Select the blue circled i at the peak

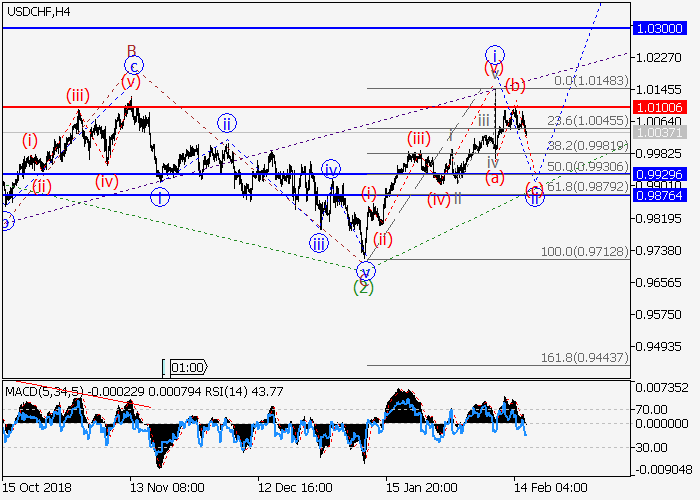(x=494, y=53)
